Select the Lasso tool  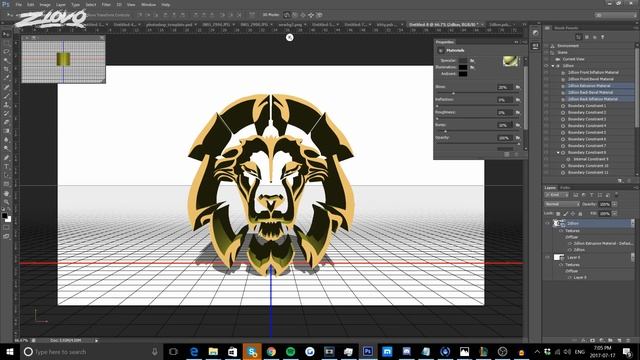pyautogui.click(x=7, y=52)
